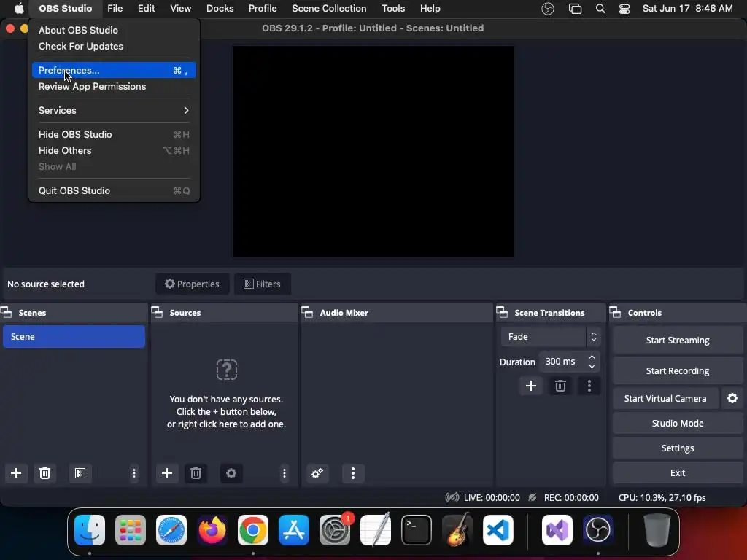
Task: Float the Scenes dock via its icon
Action: pyautogui.click(x=6, y=313)
